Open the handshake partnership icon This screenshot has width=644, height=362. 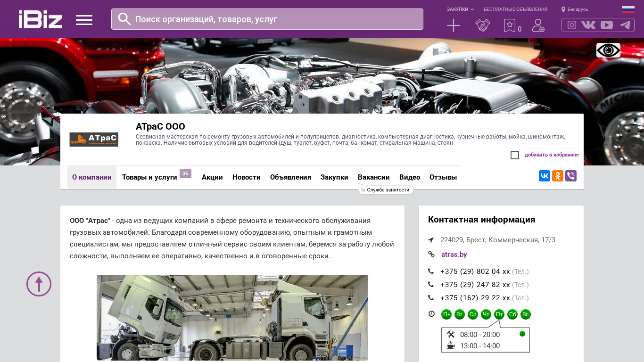[483, 25]
